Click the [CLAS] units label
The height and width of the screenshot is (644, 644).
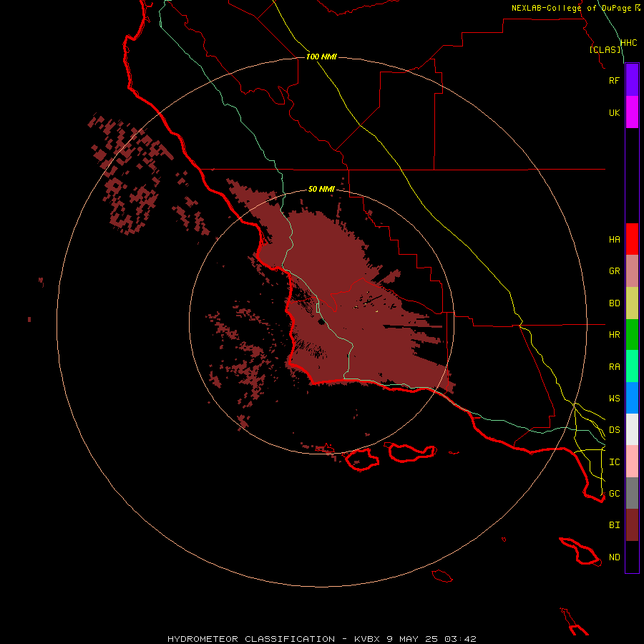pos(605,49)
